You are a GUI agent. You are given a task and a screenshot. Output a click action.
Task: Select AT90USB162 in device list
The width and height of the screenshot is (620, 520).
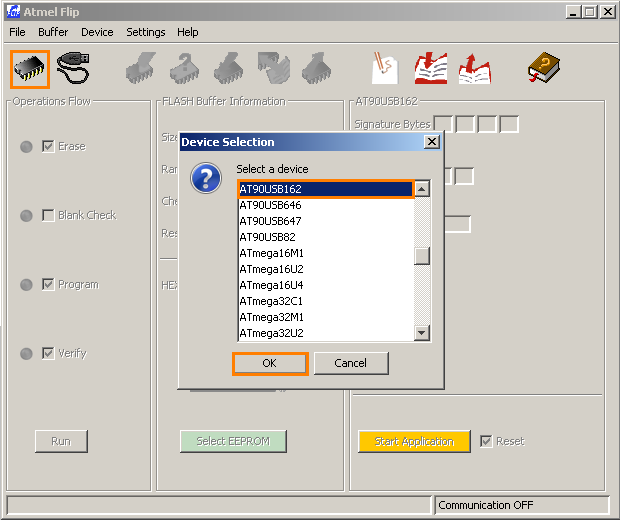click(x=326, y=189)
